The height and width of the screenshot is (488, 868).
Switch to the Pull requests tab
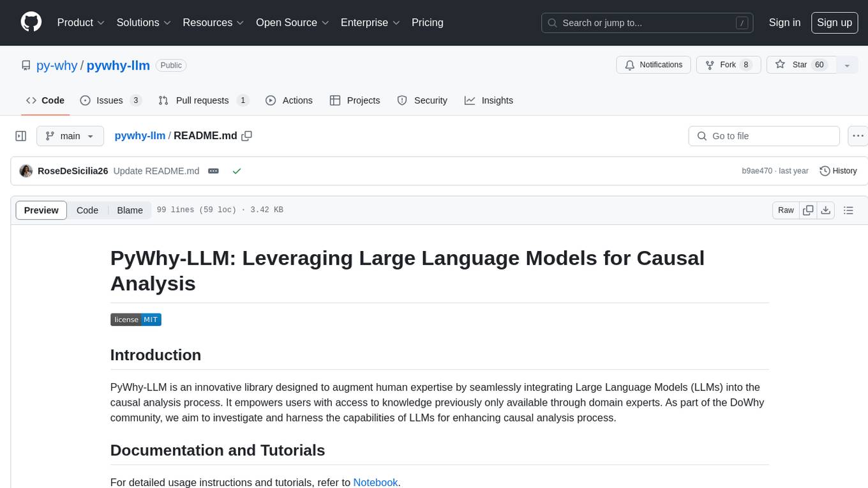(204, 100)
